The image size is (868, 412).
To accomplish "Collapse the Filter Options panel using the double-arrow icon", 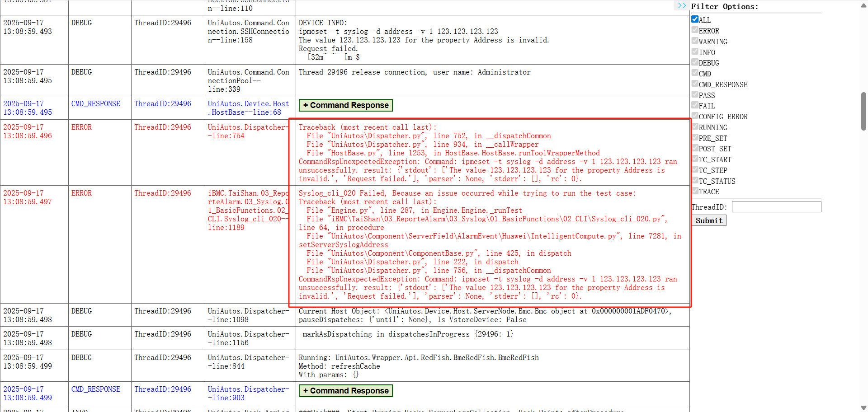I will pyautogui.click(x=682, y=6).
